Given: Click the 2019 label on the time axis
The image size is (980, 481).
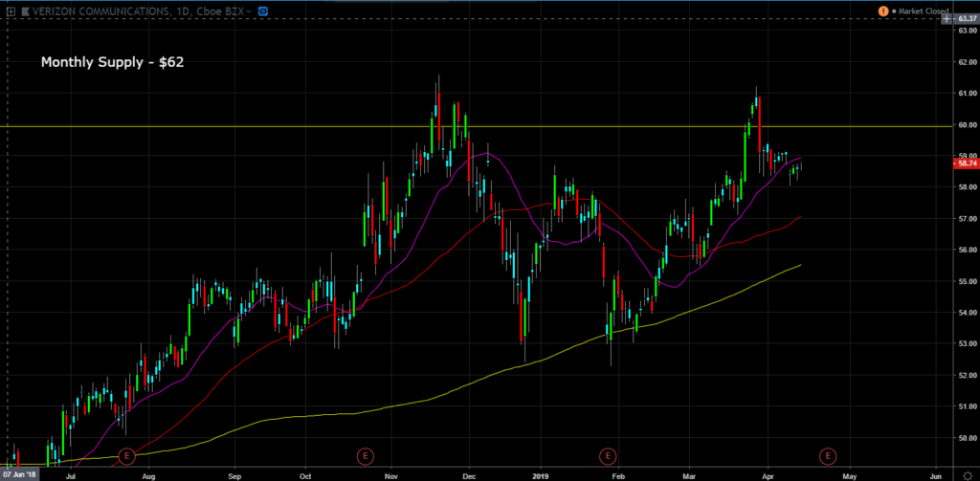Looking at the screenshot, I should 542,474.
